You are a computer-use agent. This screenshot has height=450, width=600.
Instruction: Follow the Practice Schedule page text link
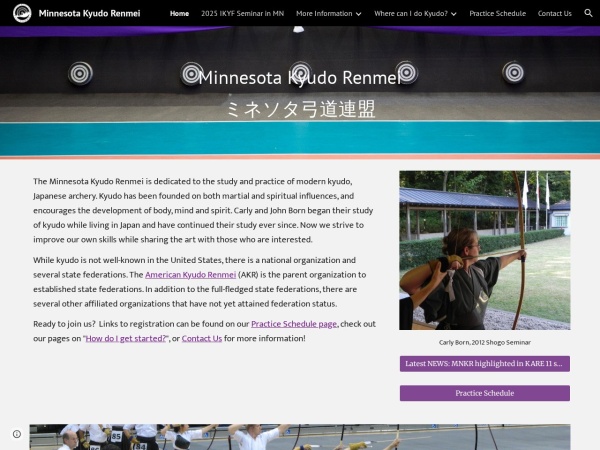[x=294, y=324]
